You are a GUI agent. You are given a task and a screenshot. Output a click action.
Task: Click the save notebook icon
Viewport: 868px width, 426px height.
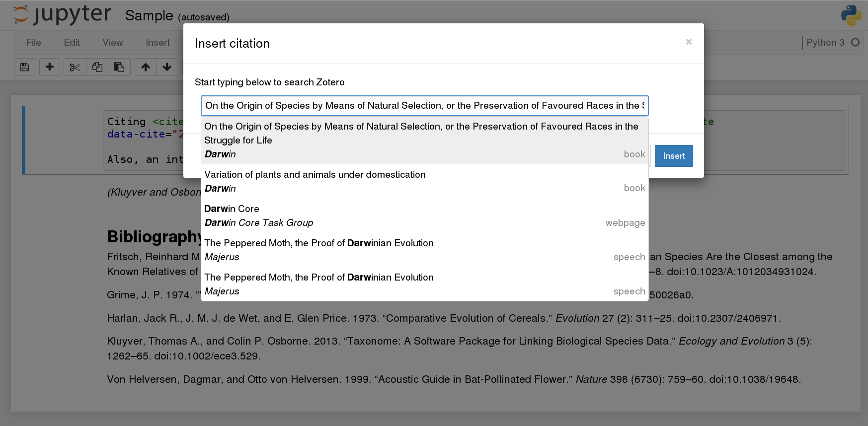point(24,67)
